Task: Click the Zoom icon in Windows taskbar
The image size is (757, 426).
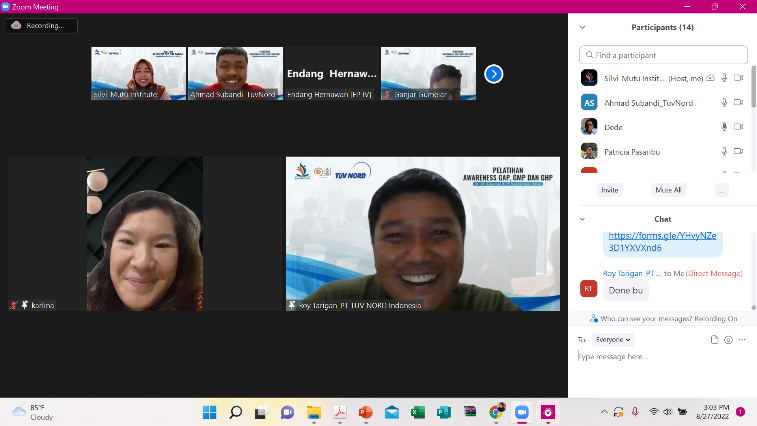Action: (521, 412)
